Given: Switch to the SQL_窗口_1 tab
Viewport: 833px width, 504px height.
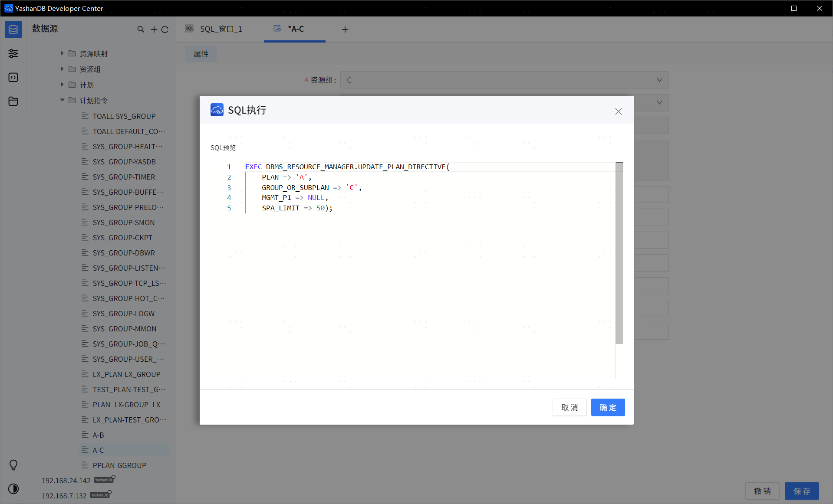Looking at the screenshot, I should click(221, 29).
